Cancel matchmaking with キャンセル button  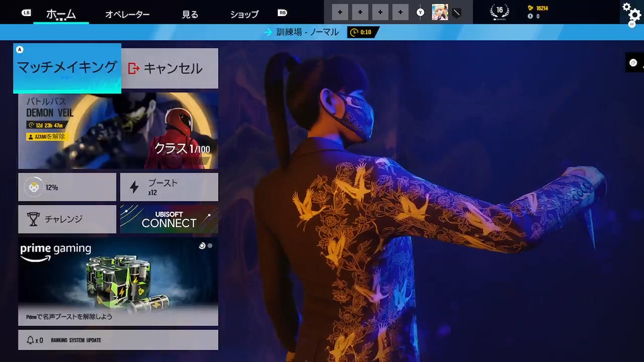click(x=170, y=68)
